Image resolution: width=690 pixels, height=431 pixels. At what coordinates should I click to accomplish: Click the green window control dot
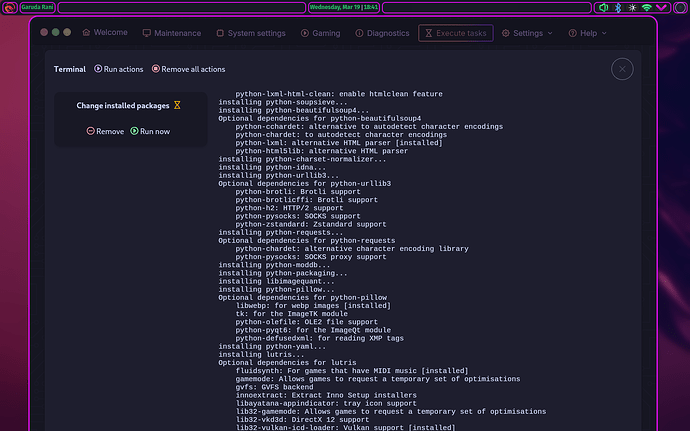(x=55, y=32)
